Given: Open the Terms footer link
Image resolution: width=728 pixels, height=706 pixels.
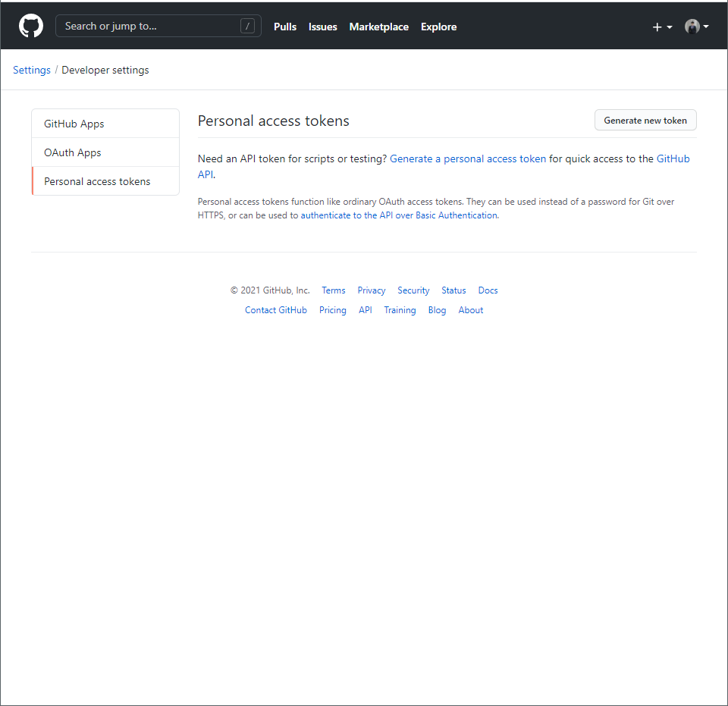Looking at the screenshot, I should (334, 290).
